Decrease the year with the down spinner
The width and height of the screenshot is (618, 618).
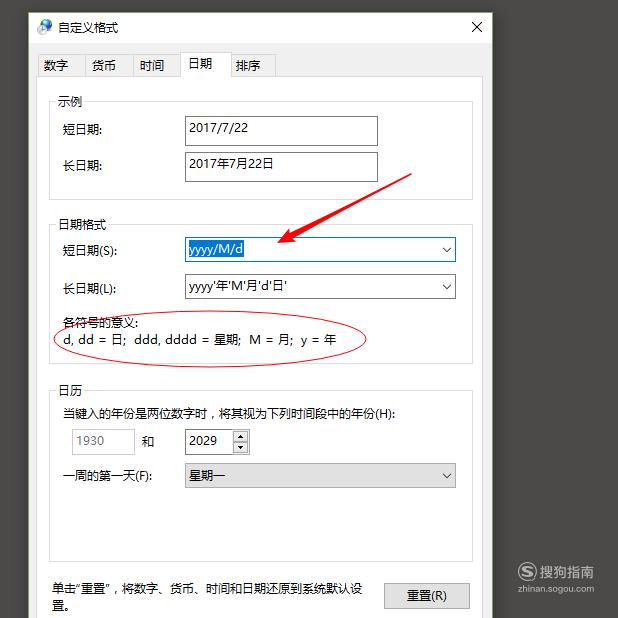[x=240, y=448]
